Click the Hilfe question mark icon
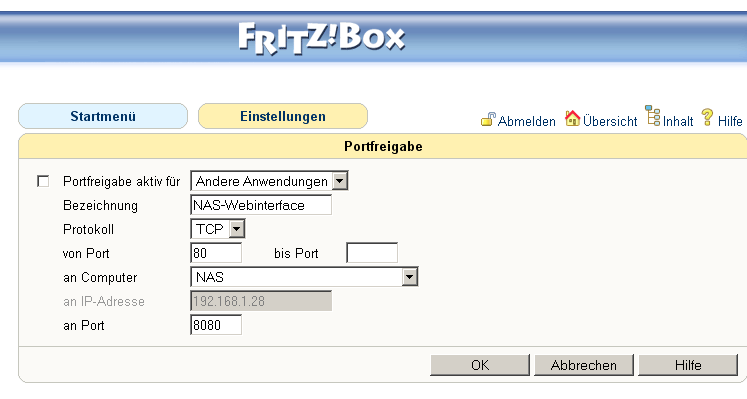This screenshot has height=399, width=747. click(707, 117)
